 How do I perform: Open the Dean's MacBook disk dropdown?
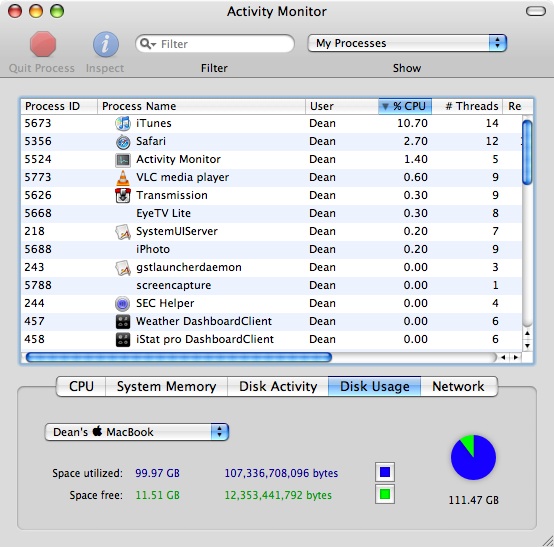[x=137, y=432]
